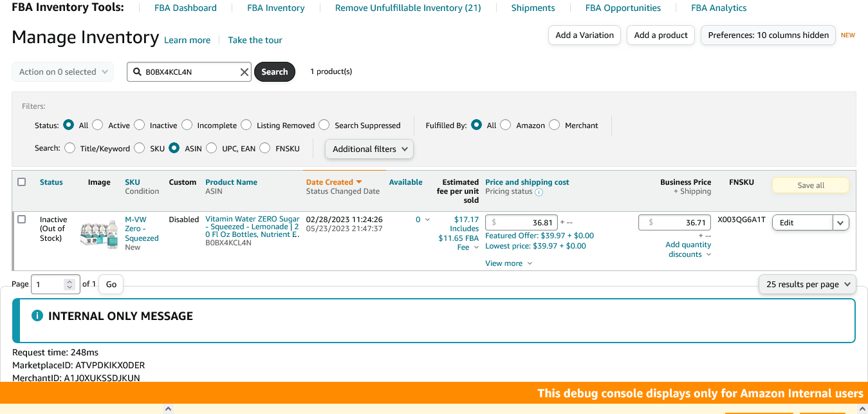Click the MarketplaceID ATVPDKIKX0DER text
The image size is (868, 414).
pos(78,365)
